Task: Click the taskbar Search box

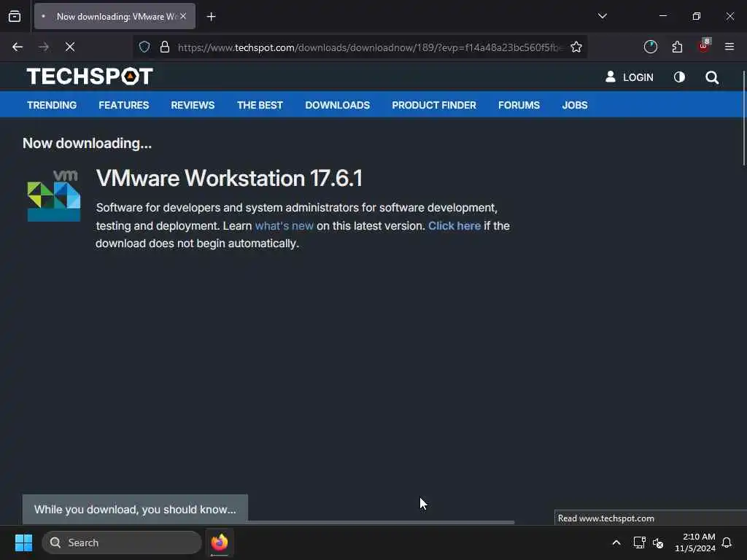Action: tap(122, 542)
